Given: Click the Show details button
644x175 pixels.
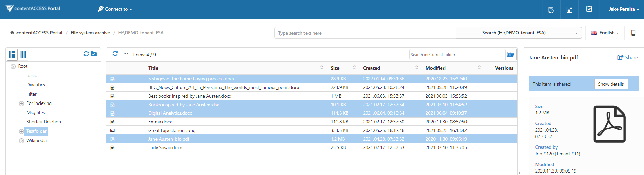Looking at the screenshot, I should tap(611, 84).
